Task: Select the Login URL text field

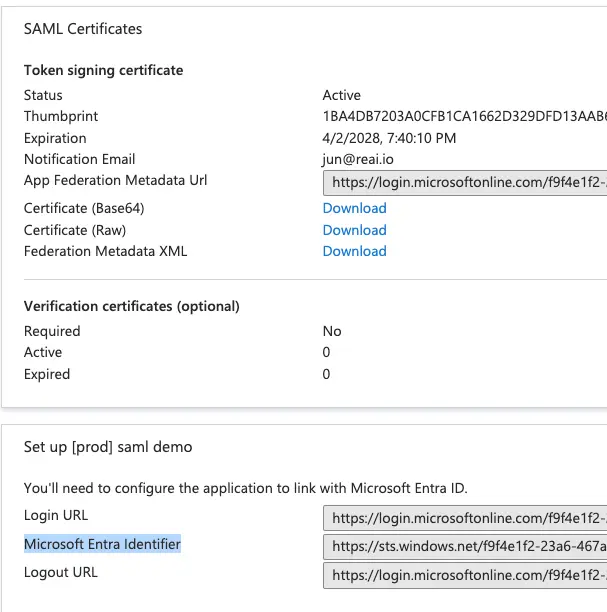Action: tap(464, 518)
